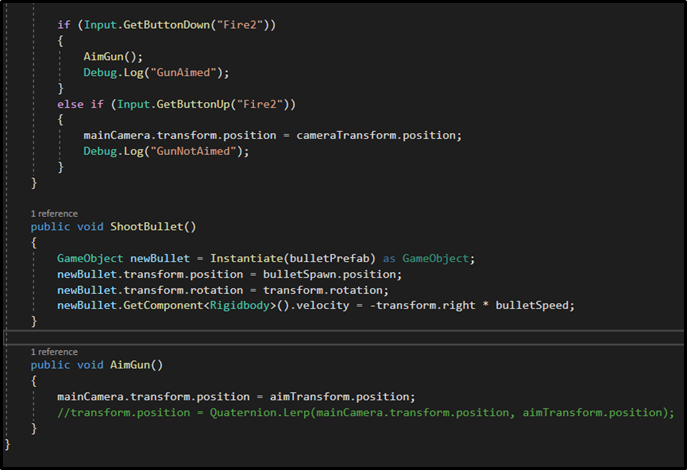Click the GameObject type before newBullet

90,259
